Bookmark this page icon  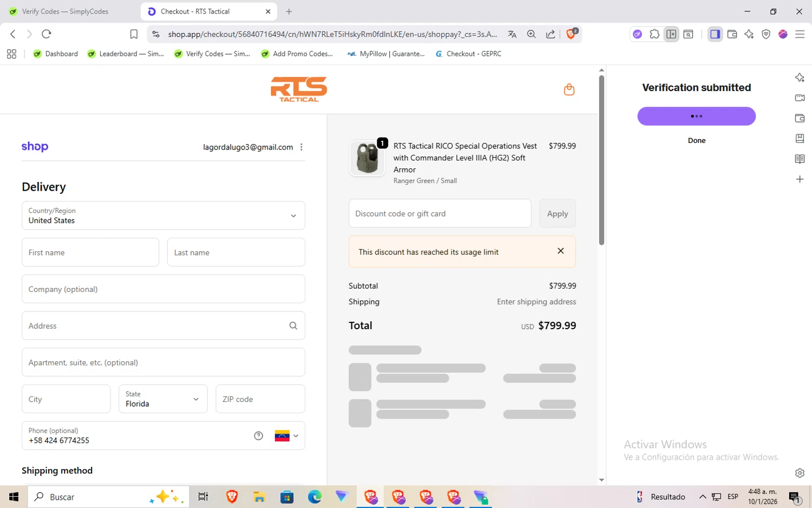point(134,34)
